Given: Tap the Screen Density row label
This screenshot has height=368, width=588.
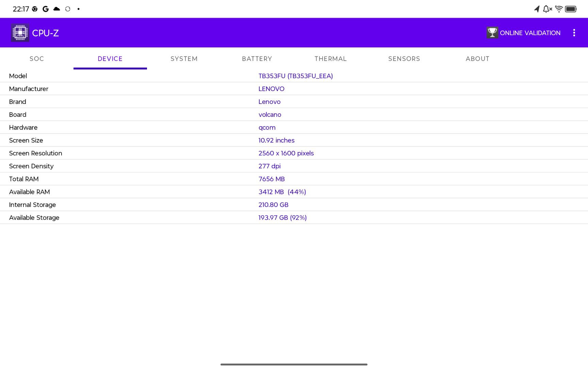Looking at the screenshot, I should 31,166.
